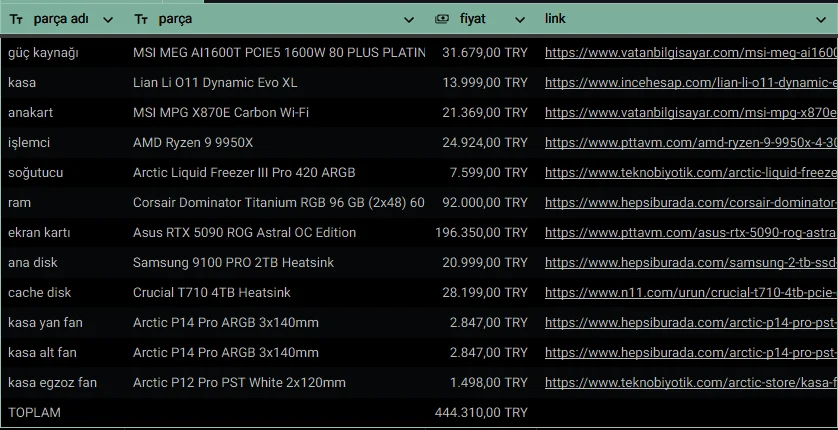
Task: Select Corsair Dominator Titanium RGB 96 GB cell
Action: point(277,202)
